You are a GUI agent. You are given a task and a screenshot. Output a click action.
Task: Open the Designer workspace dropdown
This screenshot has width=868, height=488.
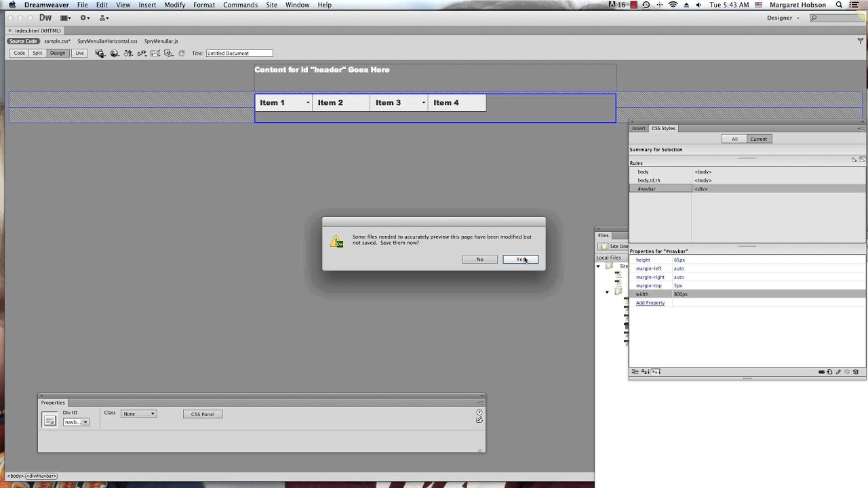click(783, 18)
